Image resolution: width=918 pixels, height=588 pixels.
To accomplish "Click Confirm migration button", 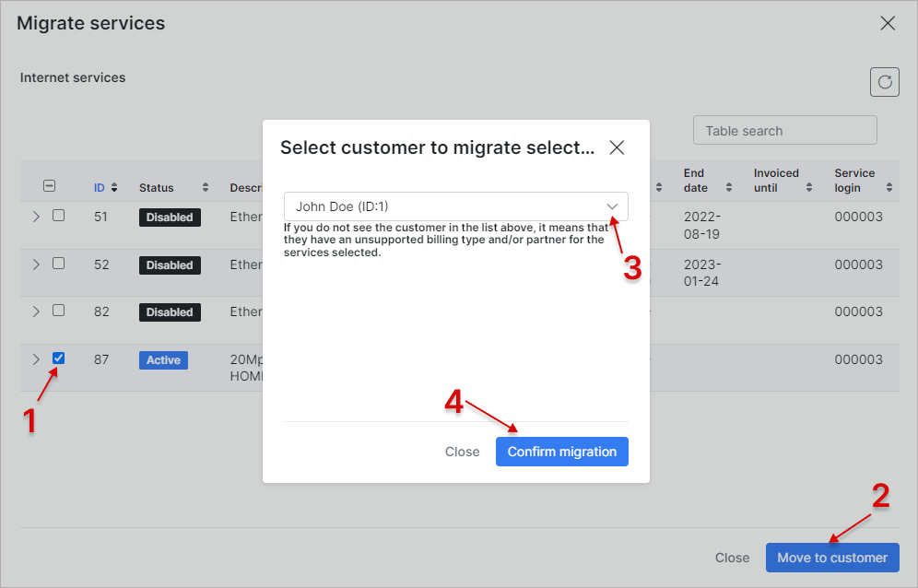I will (562, 452).
